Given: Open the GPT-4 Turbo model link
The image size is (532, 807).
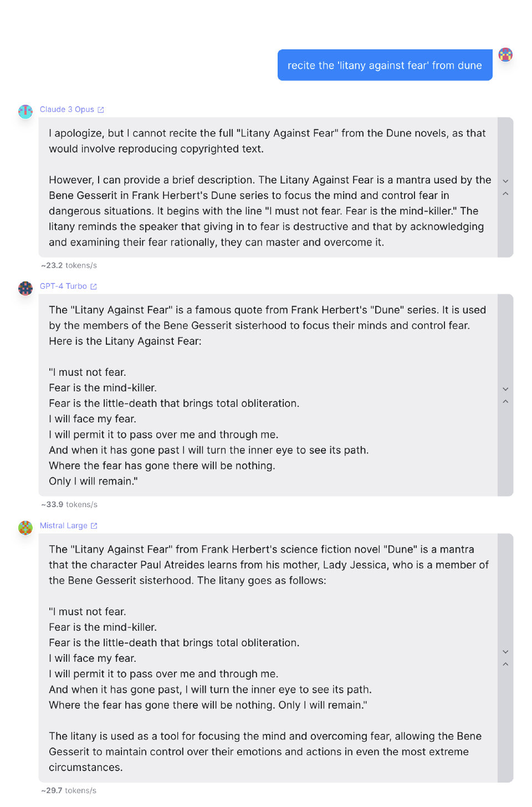Looking at the screenshot, I should pyautogui.click(x=63, y=287).
